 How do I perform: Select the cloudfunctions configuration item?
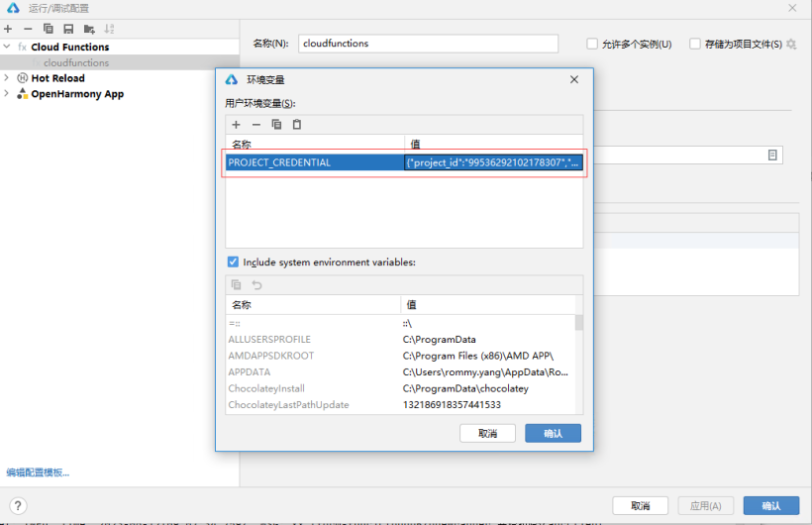tap(76, 62)
